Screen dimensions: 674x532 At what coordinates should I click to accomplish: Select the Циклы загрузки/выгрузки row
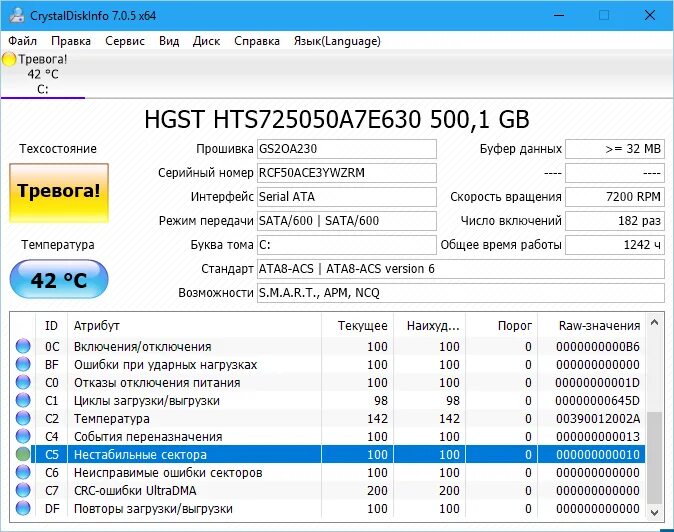pyautogui.click(x=328, y=401)
